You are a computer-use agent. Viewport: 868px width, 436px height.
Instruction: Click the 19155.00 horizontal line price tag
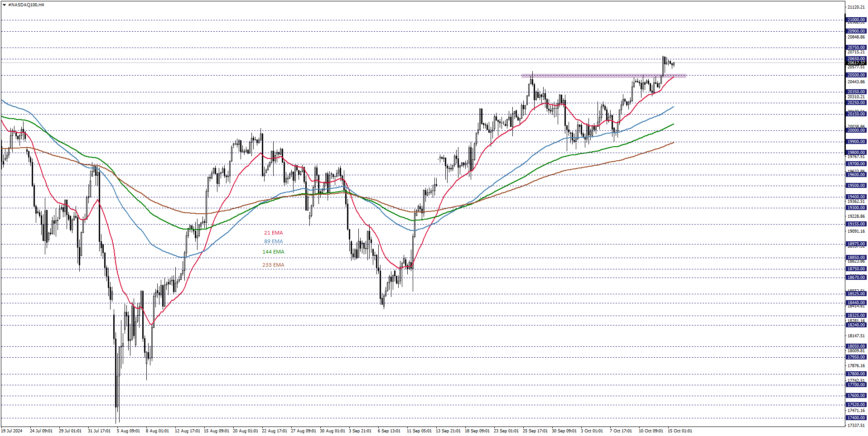point(856,224)
